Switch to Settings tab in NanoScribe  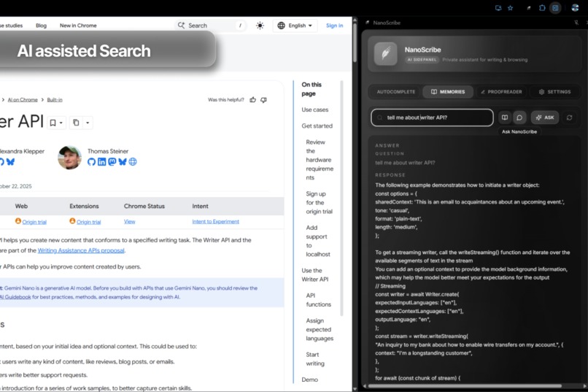(x=554, y=92)
